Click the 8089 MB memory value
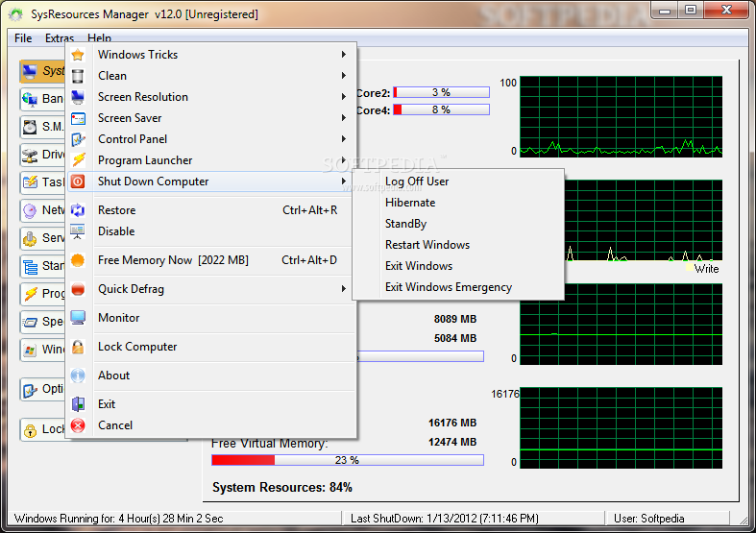Viewport: 756px width, 533px height. [455, 319]
